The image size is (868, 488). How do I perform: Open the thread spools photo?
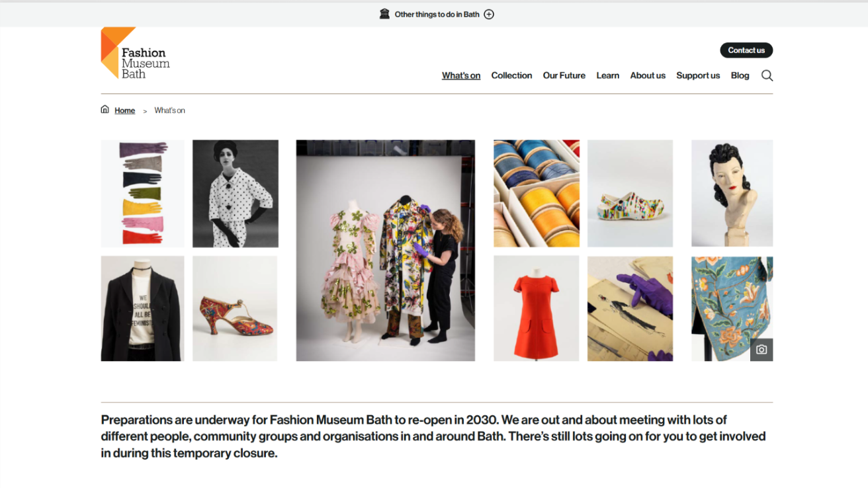[536, 193]
